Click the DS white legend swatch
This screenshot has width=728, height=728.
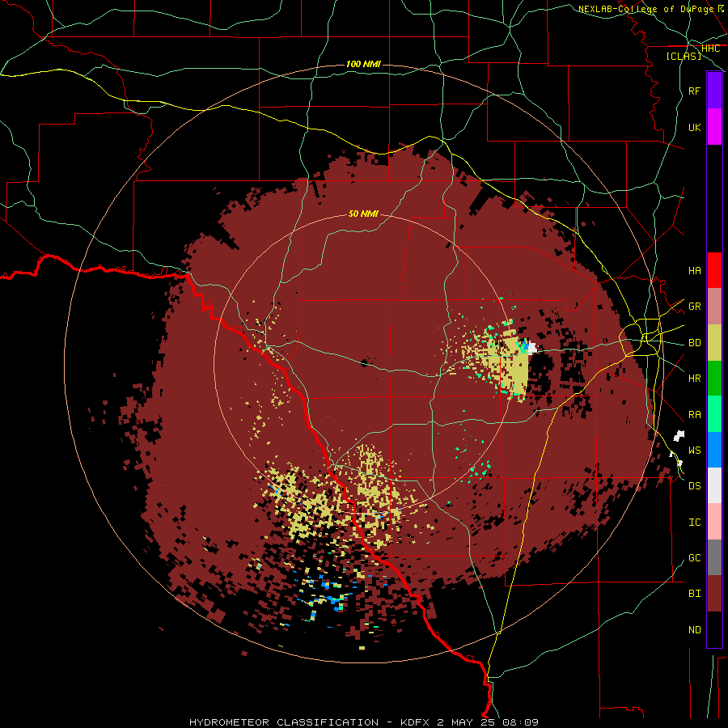[x=714, y=485]
